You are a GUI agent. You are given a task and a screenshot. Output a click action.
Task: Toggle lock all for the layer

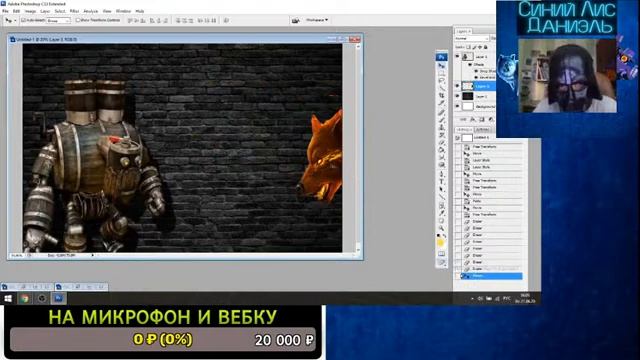(x=485, y=47)
